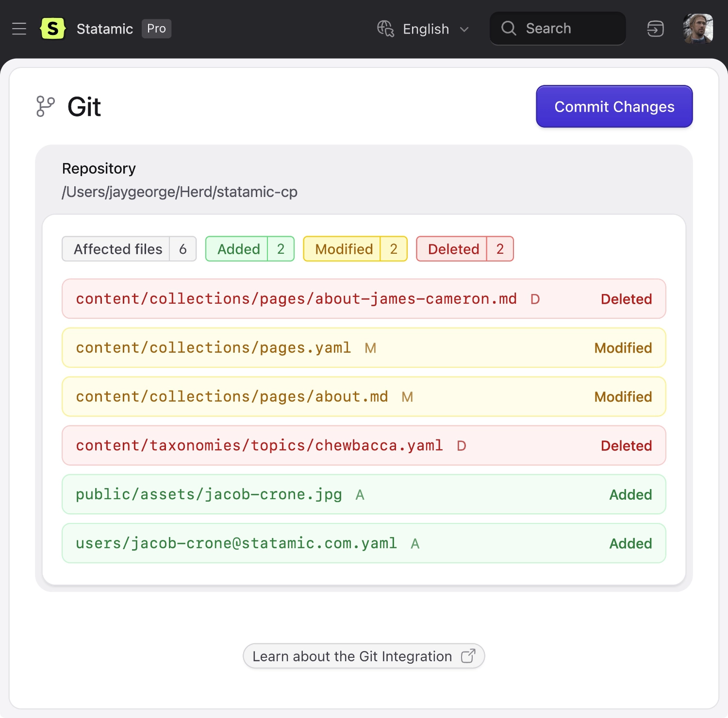Click the Git branch icon beside the page title

(x=46, y=106)
